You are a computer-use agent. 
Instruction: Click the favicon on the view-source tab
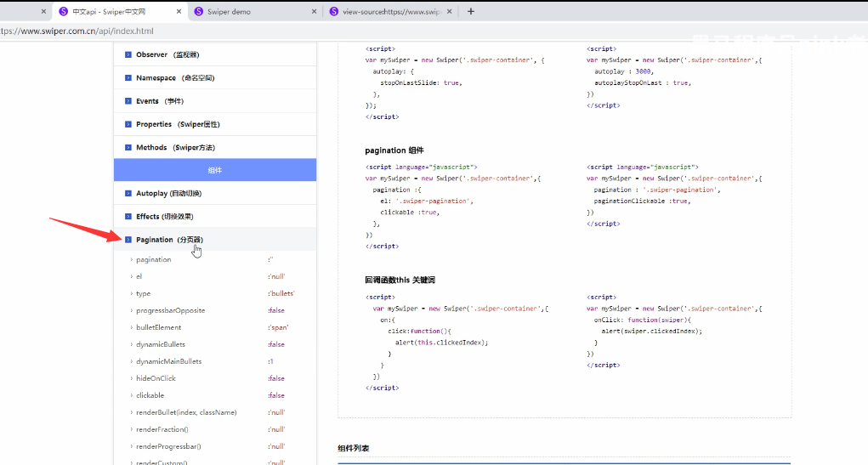click(x=334, y=11)
